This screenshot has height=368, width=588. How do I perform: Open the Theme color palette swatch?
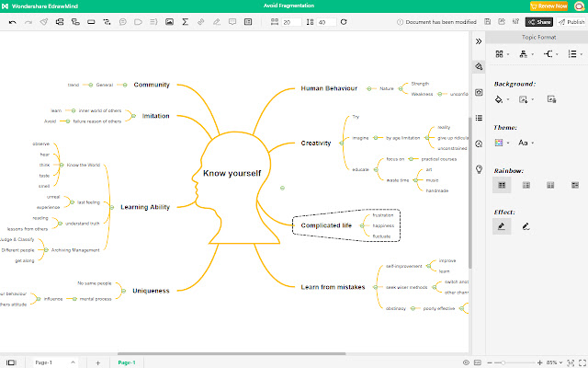point(501,143)
